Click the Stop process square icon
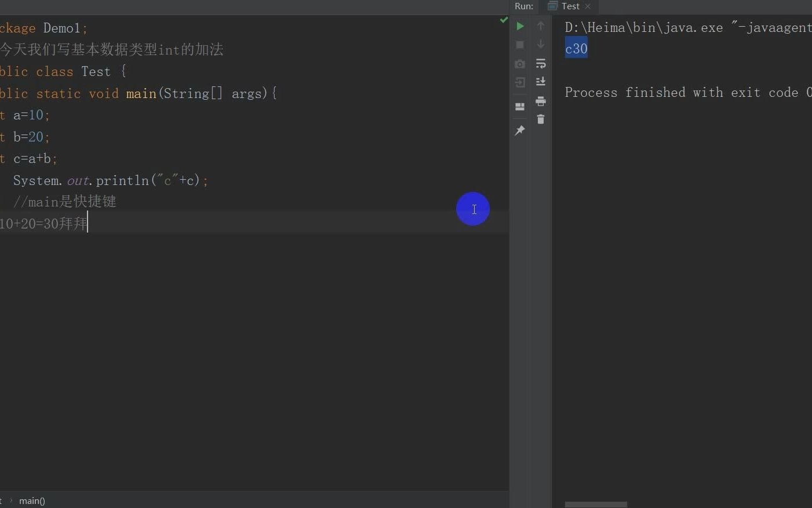 click(x=520, y=45)
